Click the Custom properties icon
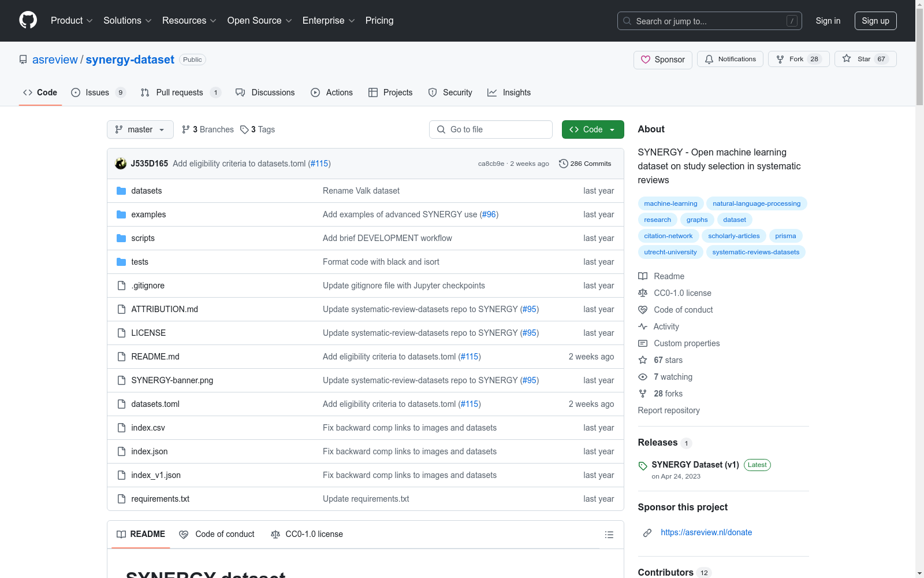 [x=643, y=343]
